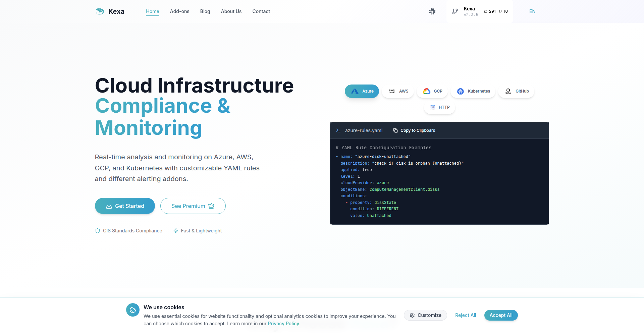Click the download icon in Get Started
644x333 pixels.
tap(109, 206)
